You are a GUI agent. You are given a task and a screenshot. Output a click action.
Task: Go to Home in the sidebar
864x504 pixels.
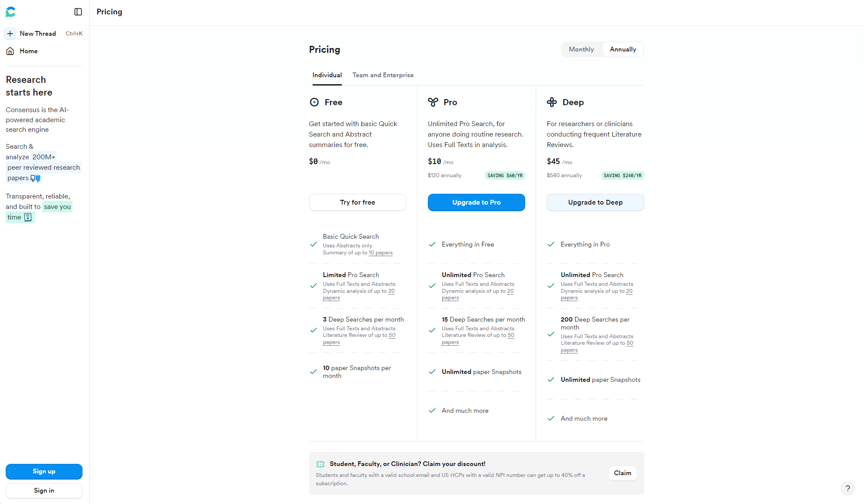click(28, 51)
